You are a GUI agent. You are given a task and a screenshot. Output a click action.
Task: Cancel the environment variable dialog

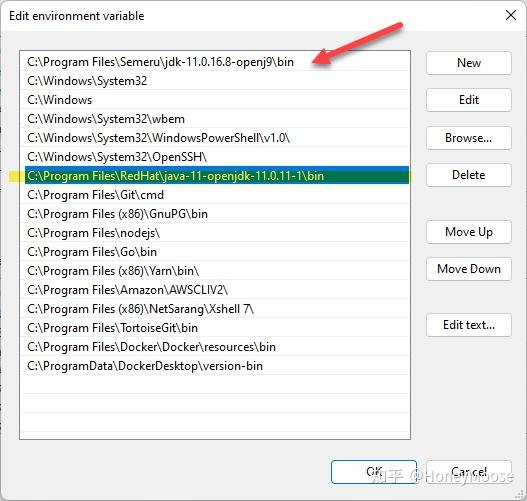click(469, 472)
